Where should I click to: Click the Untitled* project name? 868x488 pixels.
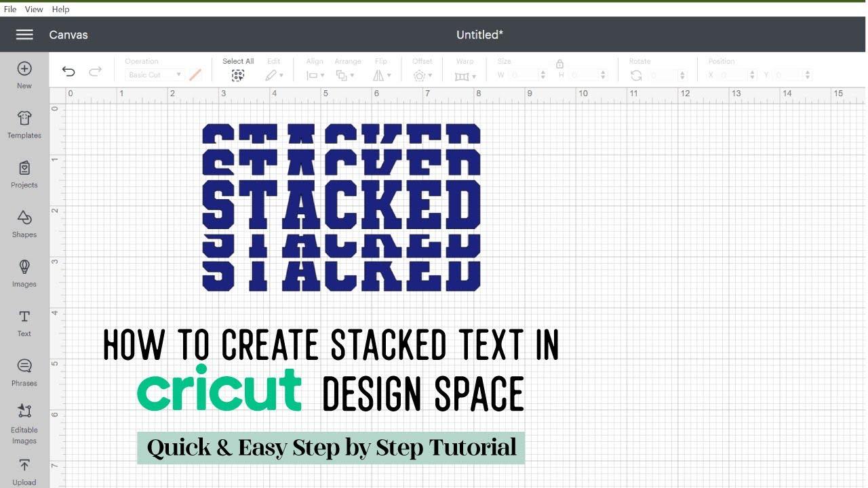tap(479, 35)
